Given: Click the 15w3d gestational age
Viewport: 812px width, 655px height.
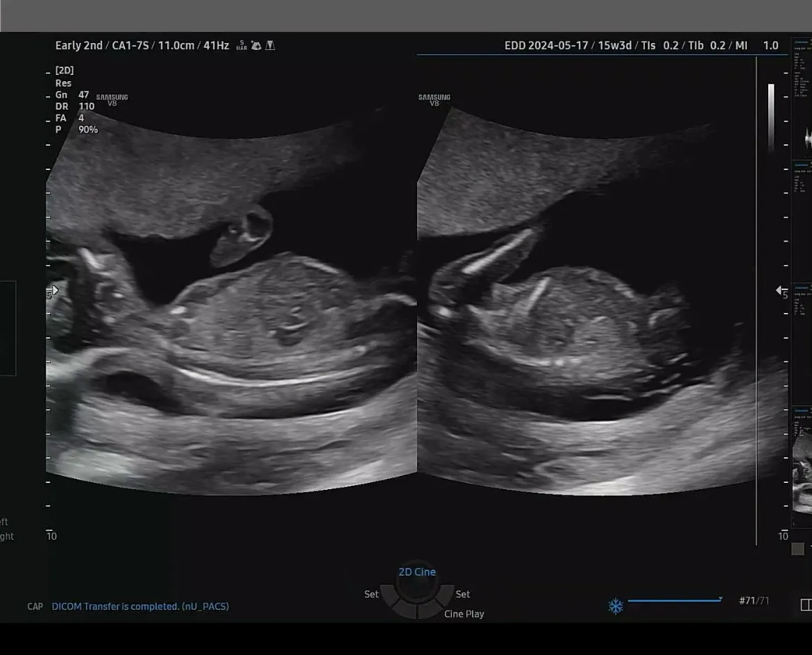Looking at the screenshot, I should click(x=615, y=46).
